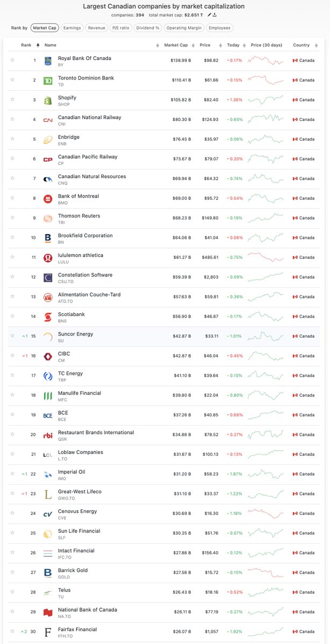Click the Manulife Financial logo

point(47,396)
